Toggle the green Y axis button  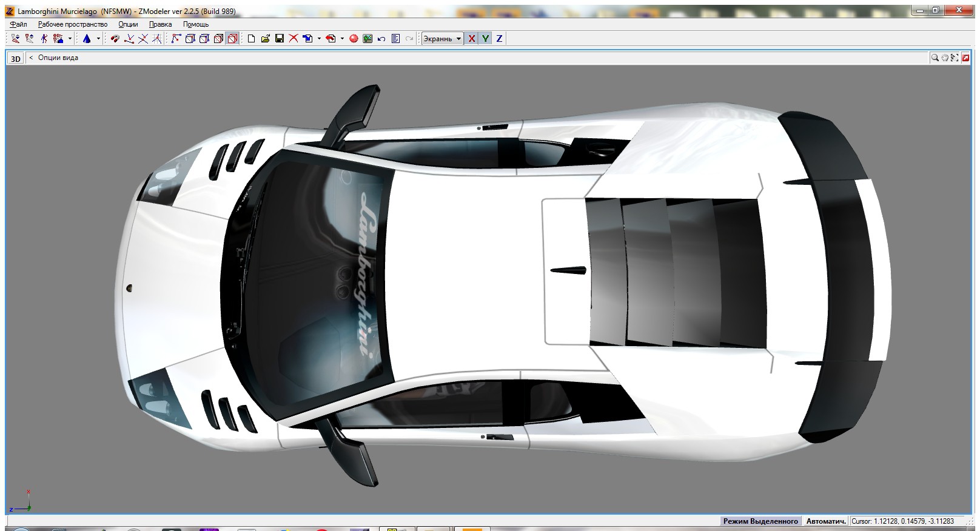click(x=486, y=39)
